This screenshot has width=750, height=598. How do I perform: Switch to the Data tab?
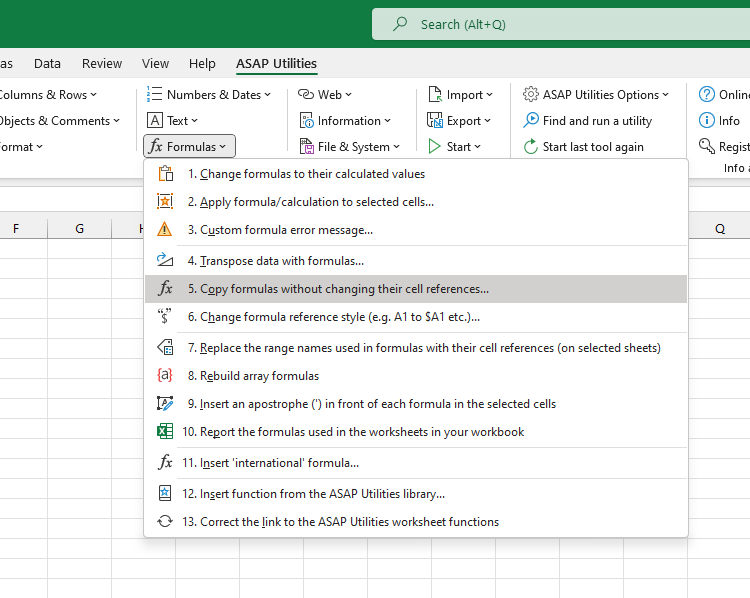click(x=47, y=63)
